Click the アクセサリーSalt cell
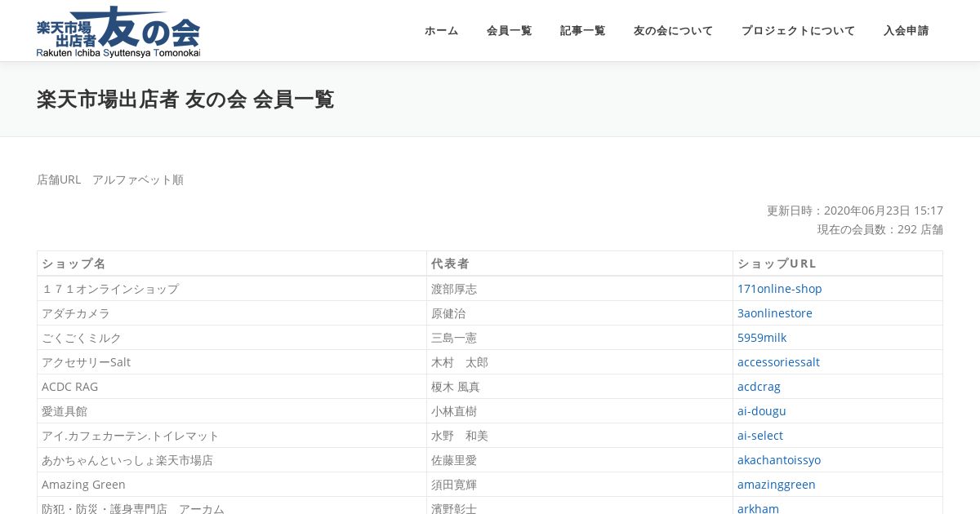 coord(232,362)
